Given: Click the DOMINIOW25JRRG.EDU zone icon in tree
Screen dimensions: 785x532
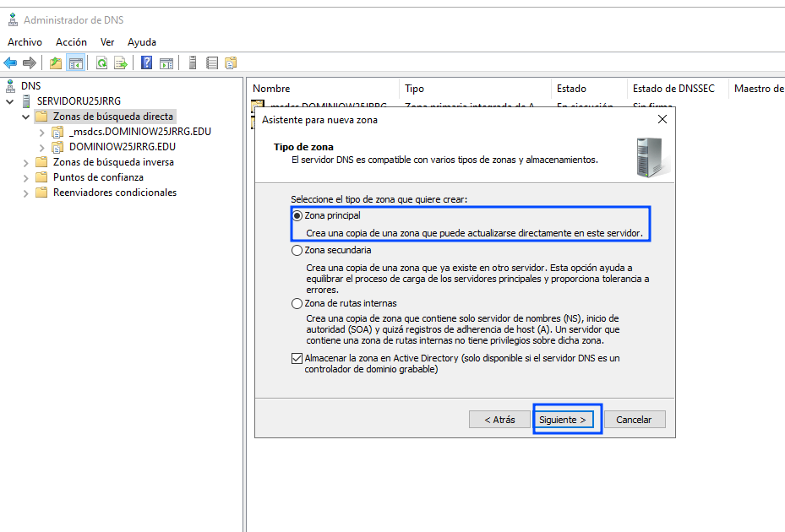Looking at the screenshot, I should pos(58,147).
